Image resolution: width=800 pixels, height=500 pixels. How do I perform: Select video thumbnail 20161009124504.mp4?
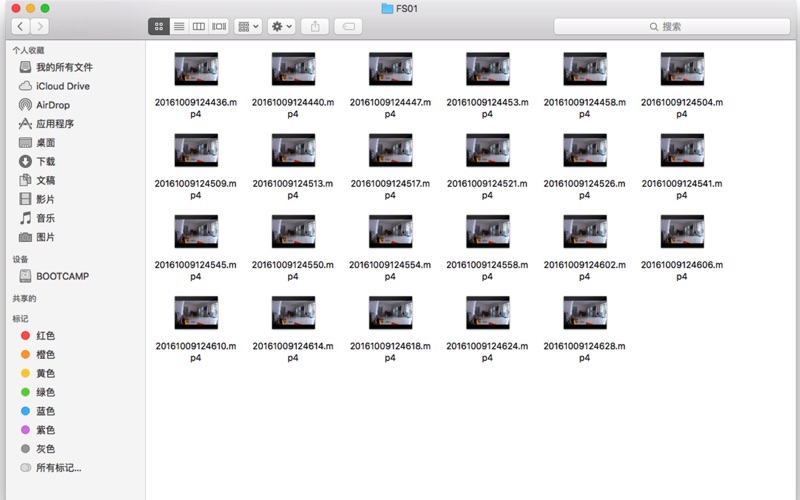click(x=682, y=69)
